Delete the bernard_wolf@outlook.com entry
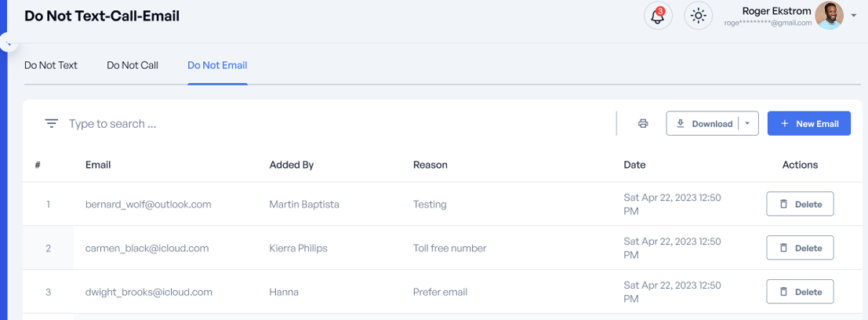 point(800,204)
